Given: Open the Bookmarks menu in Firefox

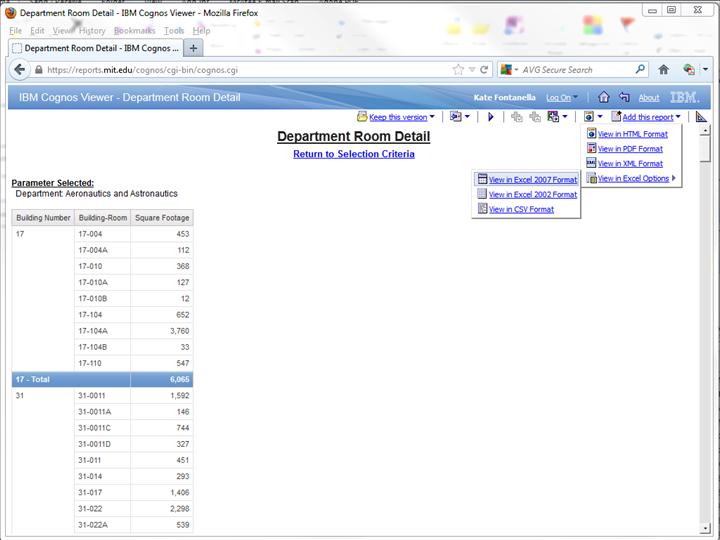Looking at the screenshot, I should pos(134,31).
